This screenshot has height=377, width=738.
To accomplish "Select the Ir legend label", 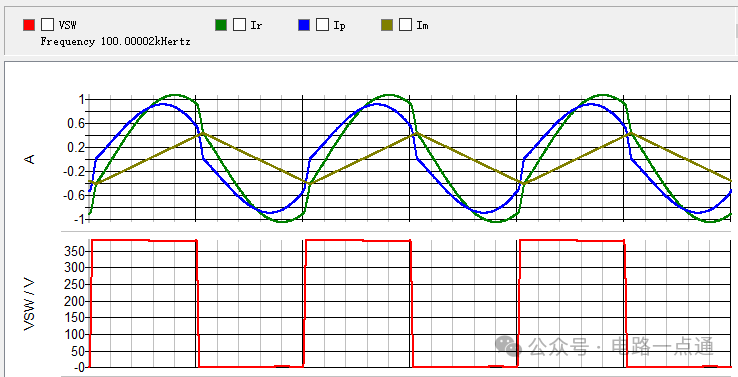I will (x=256, y=25).
